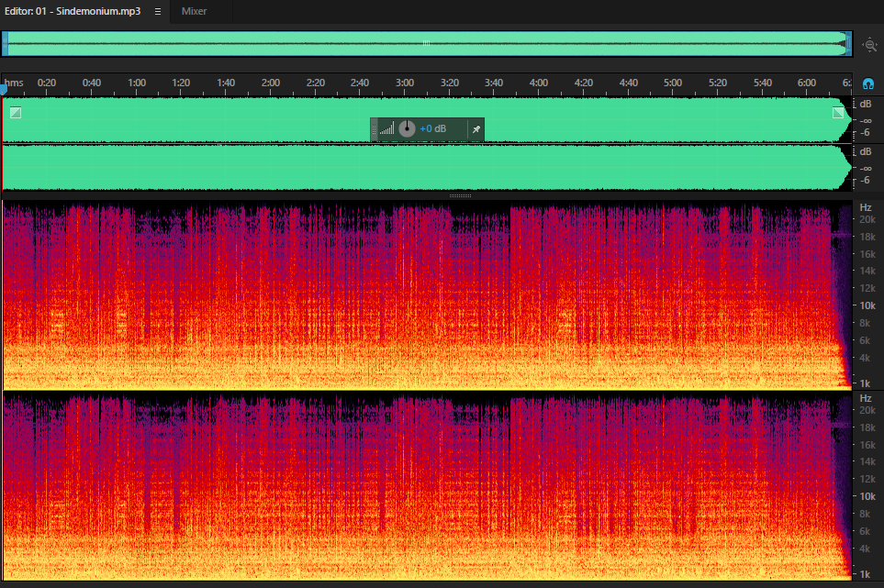Screen dimensions: 884x588
Task: Click the overview navigator center grip
Action: (426, 43)
